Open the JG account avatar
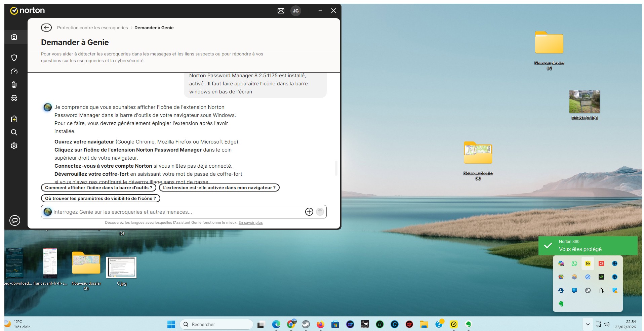The image size is (644, 331). [x=296, y=11]
